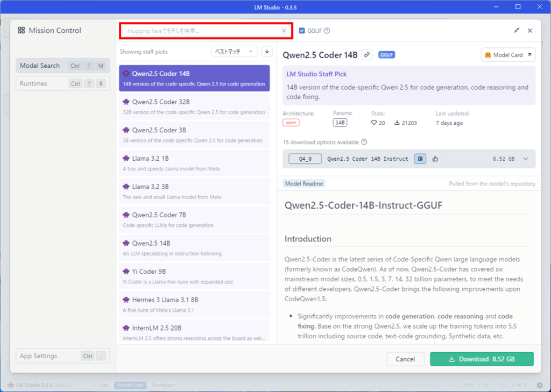Viewport: 551px width, 392px height.
Task: Click the Qwen2.5-Coder-14B-Instruct-GGUF readme heading
Action: click(x=363, y=205)
